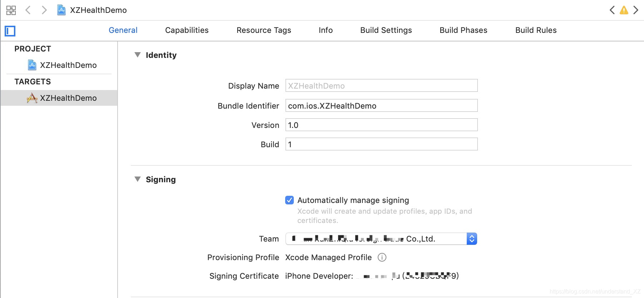Open the related items grid menu
The width and height of the screenshot is (644, 298).
click(11, 10)
